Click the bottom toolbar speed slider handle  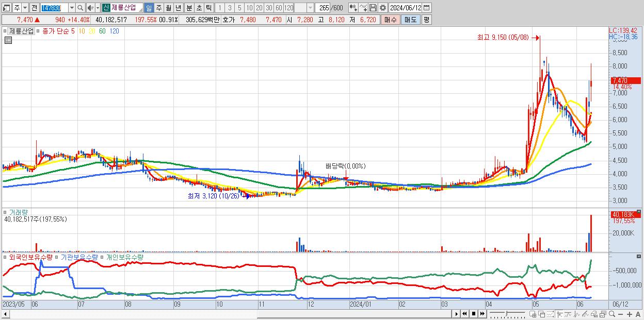506,313
